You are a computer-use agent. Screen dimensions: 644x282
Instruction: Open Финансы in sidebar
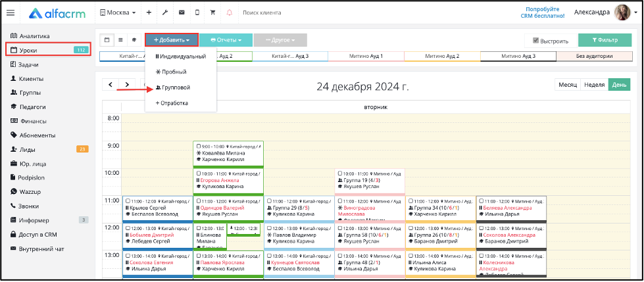pyautogui.click(x=28, y=121)
